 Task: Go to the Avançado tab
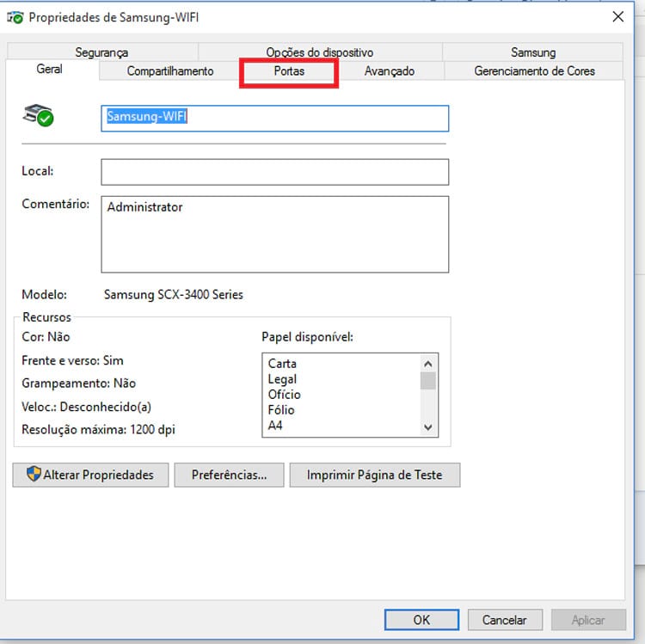click(390, 71)
